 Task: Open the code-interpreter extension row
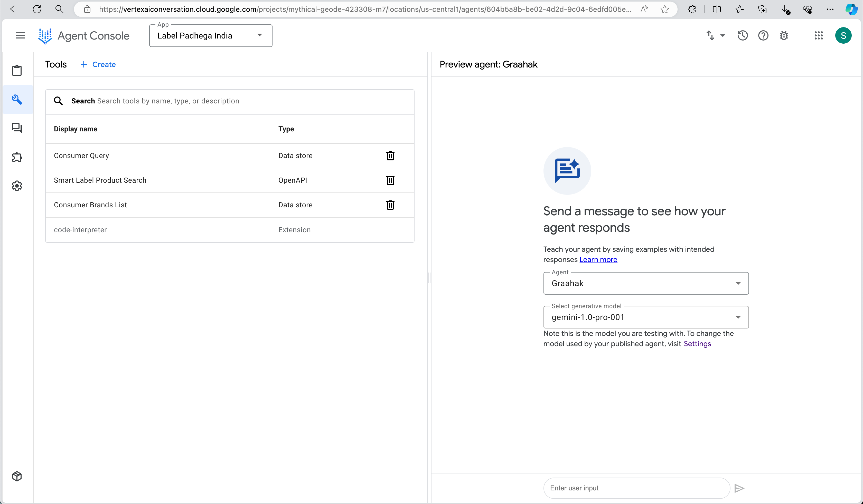(80, 230)
